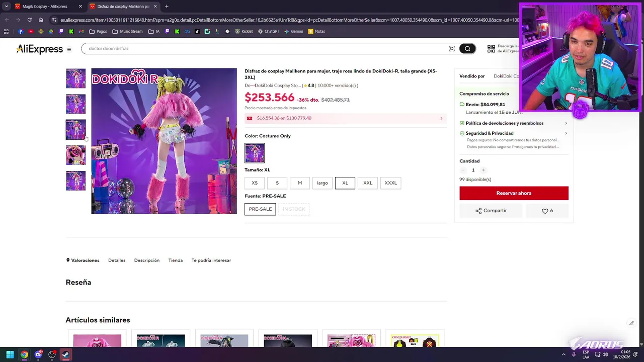
Task: Open the TikTok bookmark icon
Action: (197, 31)
